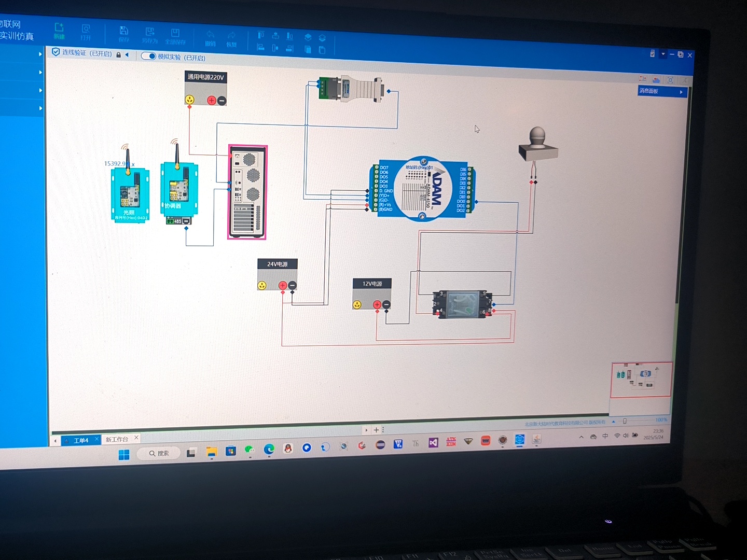Screen dimensions: 747x560
Task: Expand the third left sidebar category arrow
Action: [x=40, y=90]
